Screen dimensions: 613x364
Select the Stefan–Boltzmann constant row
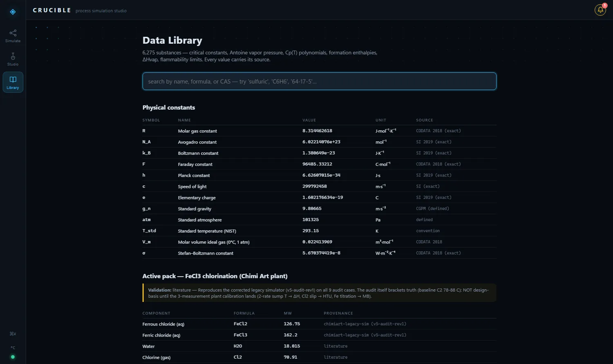pyautogui.click(x=319, y=253)
